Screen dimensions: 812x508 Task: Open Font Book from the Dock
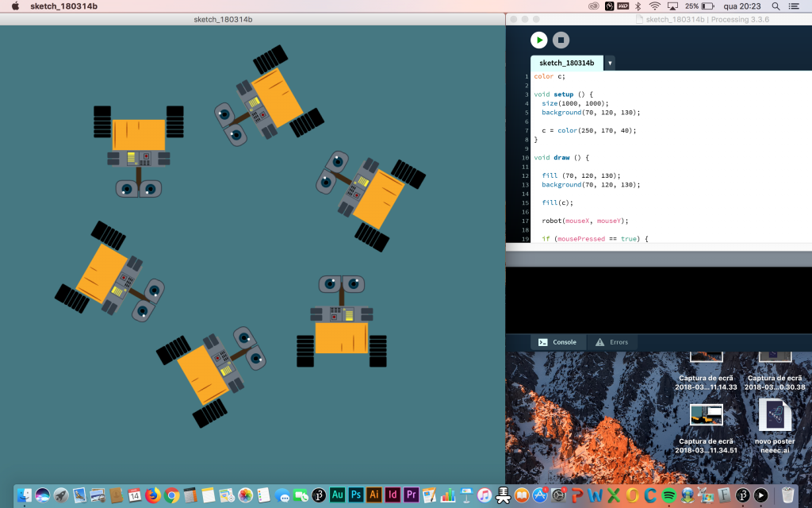(x=724, y=495)
